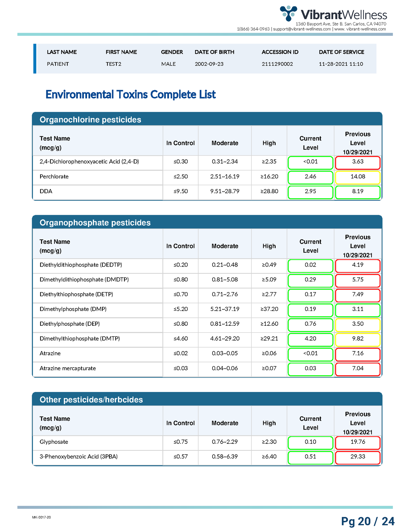The width and height of the screenshot is (411, 532).
Task: Click DMP current level 0.19
Action: (310, 310)
